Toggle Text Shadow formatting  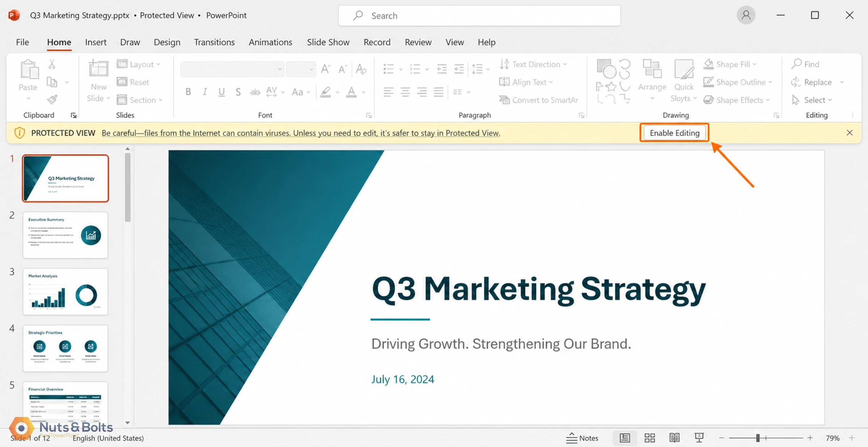pos(238,92)
